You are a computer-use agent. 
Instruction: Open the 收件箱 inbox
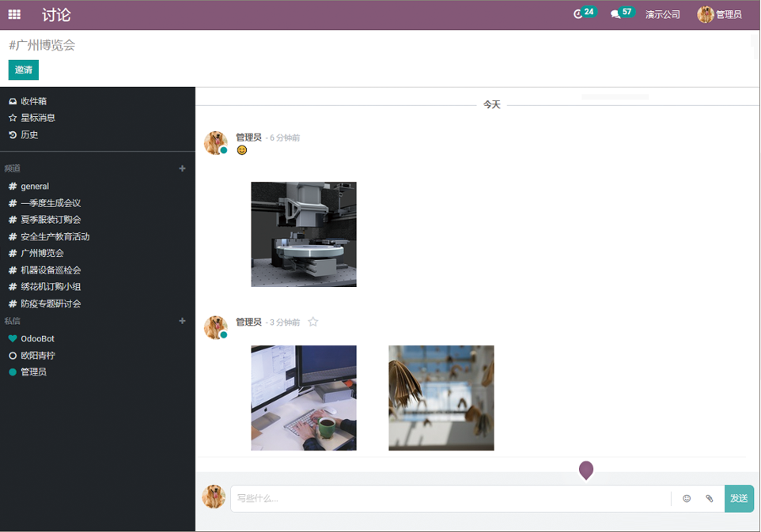(x=33, y=101)
